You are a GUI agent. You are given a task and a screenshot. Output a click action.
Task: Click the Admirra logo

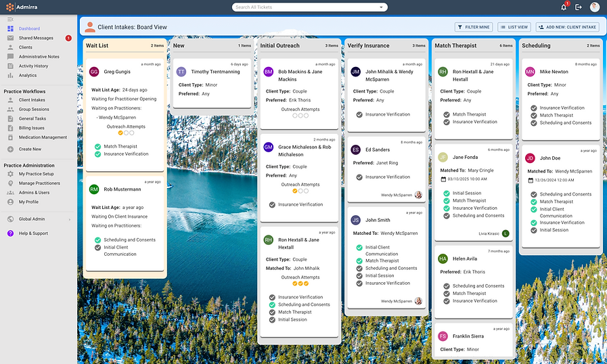pos(22,7)
